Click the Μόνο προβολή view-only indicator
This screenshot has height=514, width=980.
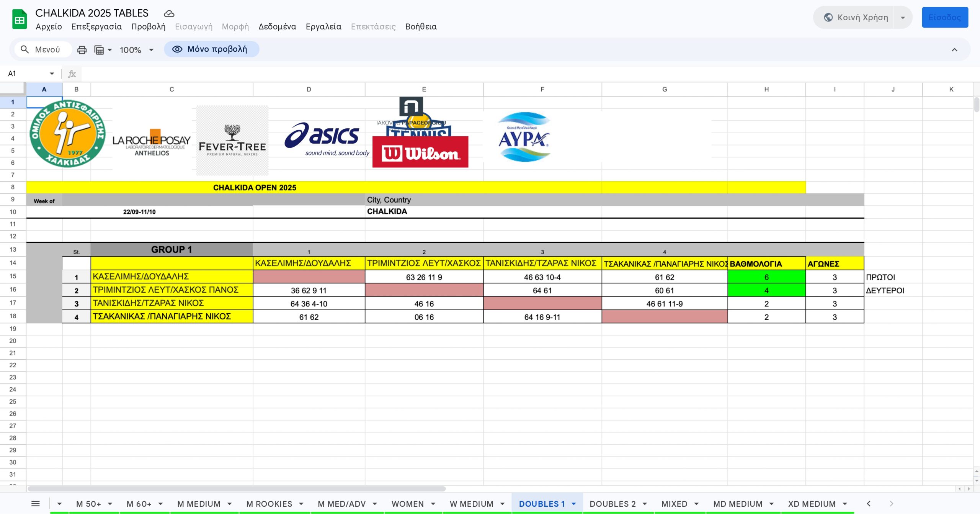(211, 49)
